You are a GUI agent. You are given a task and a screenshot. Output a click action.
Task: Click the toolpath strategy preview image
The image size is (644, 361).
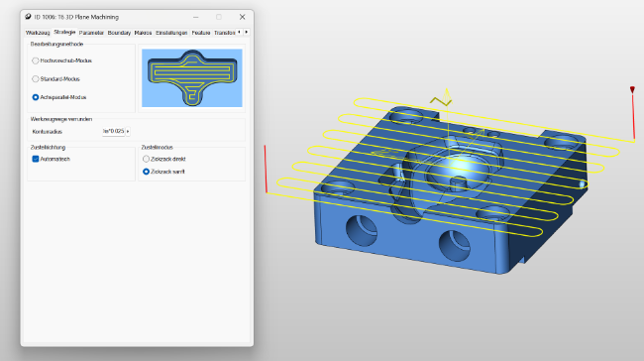[192, 78]
